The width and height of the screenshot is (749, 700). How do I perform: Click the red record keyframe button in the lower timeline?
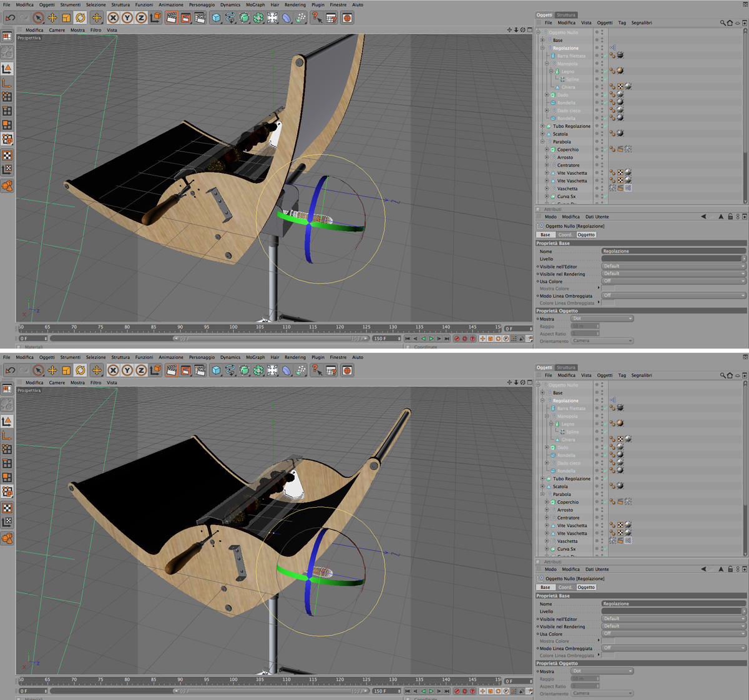click(457, 691)
